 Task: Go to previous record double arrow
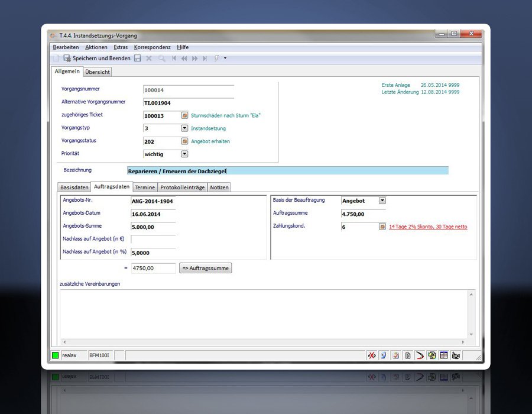tap(184, 59)
